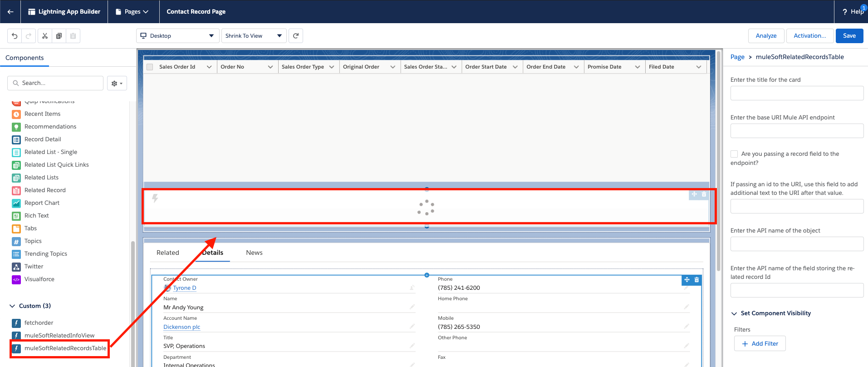
Task: Collapse the Custom (3) section
Action: [12, 306]
